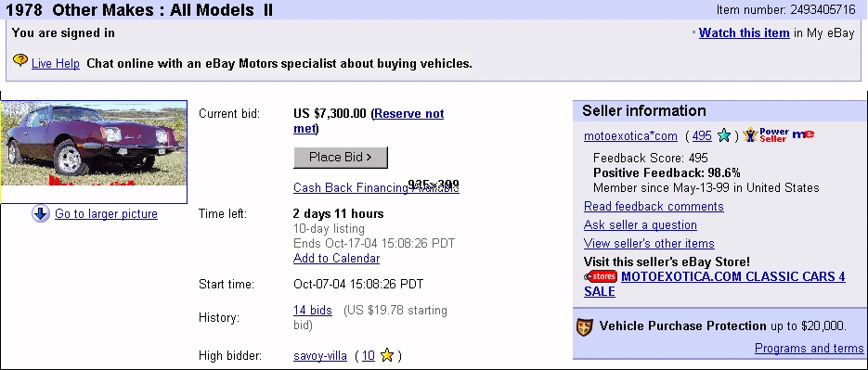
Task: Open the purple car thumbnail photo
Action: coord(94,151)
